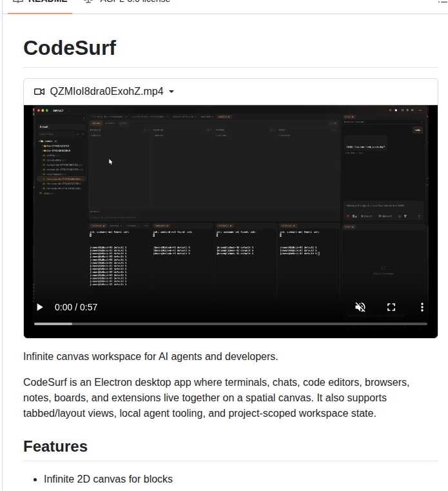Click the 0:00 / 0:57 time display
Viewport: 448px width, 491px height.
[x=76, y=307]
